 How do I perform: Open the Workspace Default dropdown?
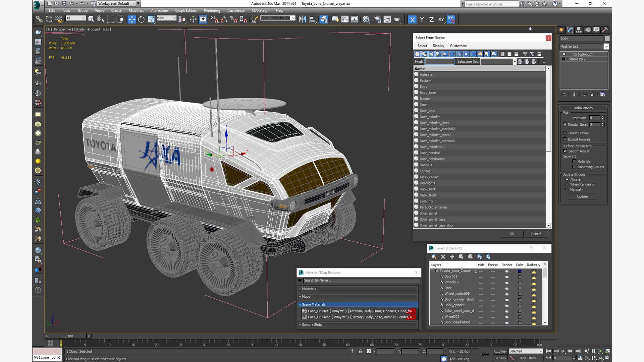tap(116, 3)
